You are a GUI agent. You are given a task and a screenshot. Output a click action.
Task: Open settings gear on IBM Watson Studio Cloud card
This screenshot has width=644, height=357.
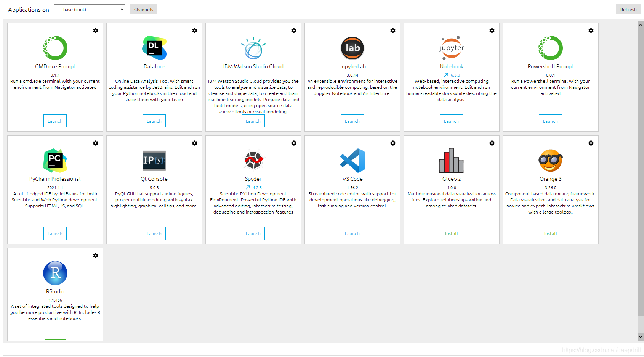tap(294, 31)
